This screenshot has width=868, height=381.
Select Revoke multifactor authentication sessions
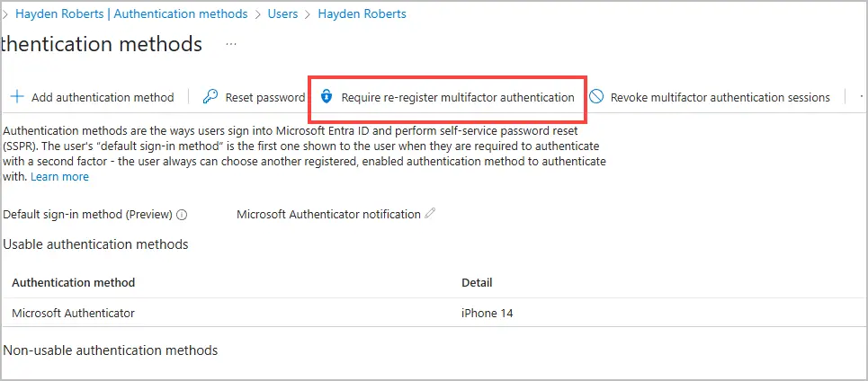click(720, 97)
